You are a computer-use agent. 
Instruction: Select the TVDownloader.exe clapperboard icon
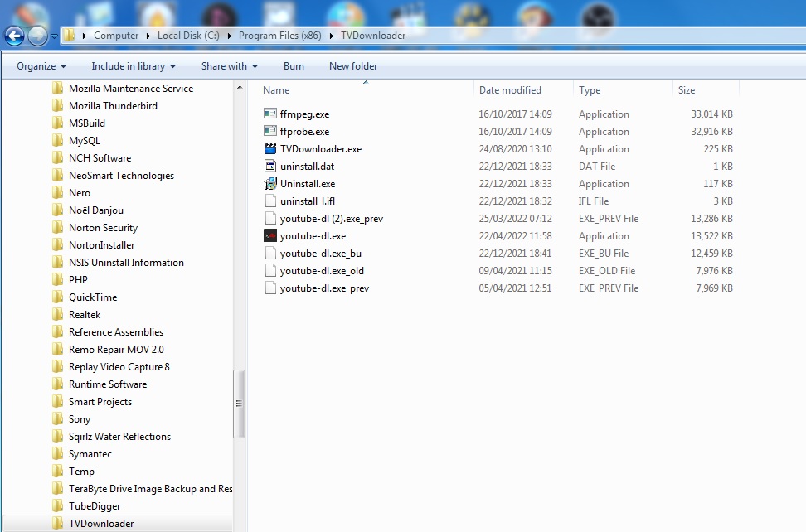269,148
